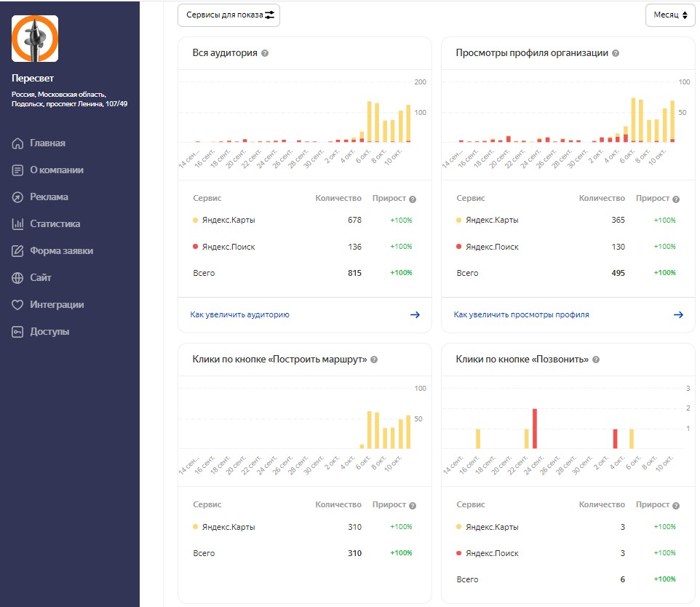The width and height of the screenshot is (700, 607).
Task: Open Как увеличить просмотры профиля link
Action: point(521,314)
